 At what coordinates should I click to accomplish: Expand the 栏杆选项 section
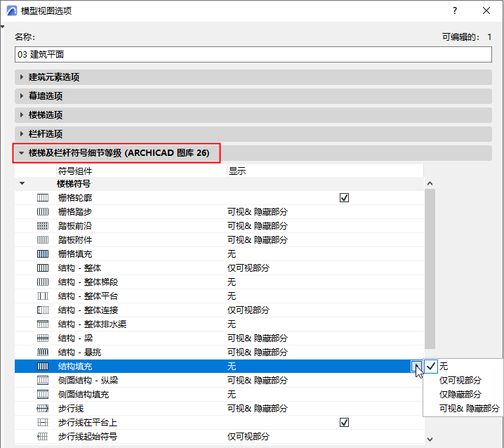21,134
